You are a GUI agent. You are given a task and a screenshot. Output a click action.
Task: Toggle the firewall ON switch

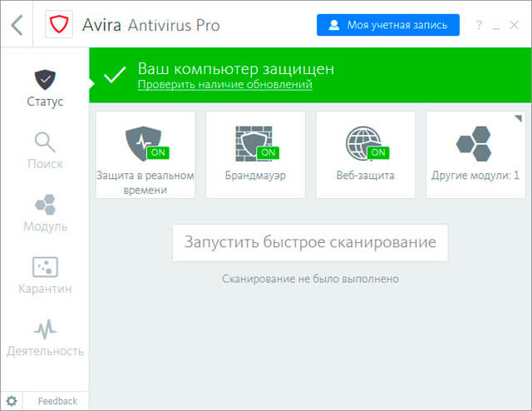(x=268, y=153)
